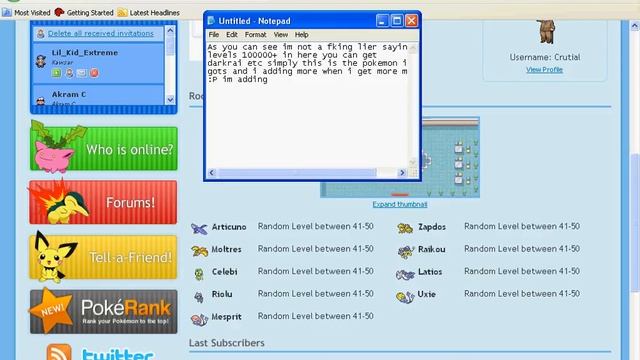This screenshot has width=640, height=360.
Task: Click Last Subscribers heading
Action: click(227, 343)
